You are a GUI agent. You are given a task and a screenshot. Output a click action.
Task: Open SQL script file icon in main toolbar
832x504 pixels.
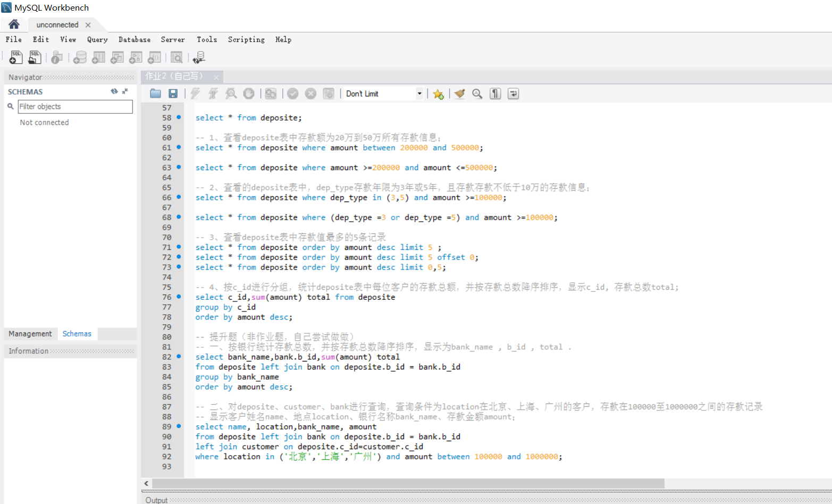pos(35,57)
